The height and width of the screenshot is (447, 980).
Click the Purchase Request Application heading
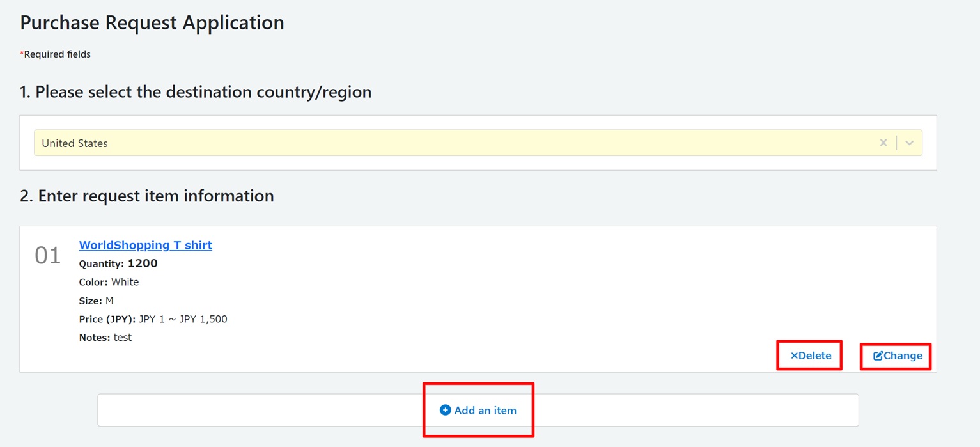[x=152, y=22]
